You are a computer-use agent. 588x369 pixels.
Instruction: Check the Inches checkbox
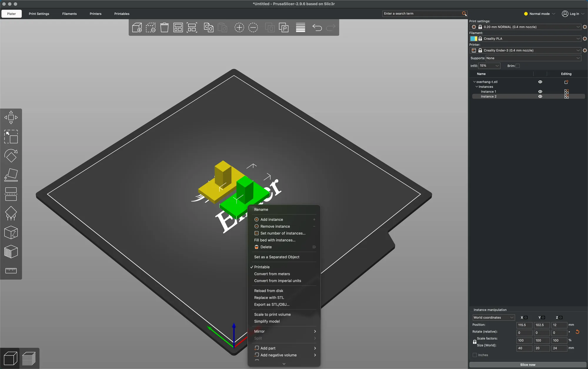tap(475, 355)
